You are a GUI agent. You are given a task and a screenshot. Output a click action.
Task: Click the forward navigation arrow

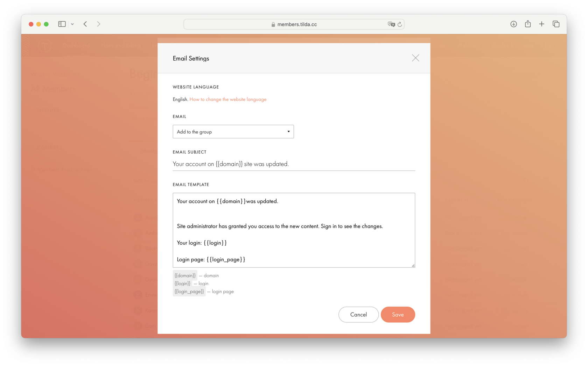click(98, 24)
